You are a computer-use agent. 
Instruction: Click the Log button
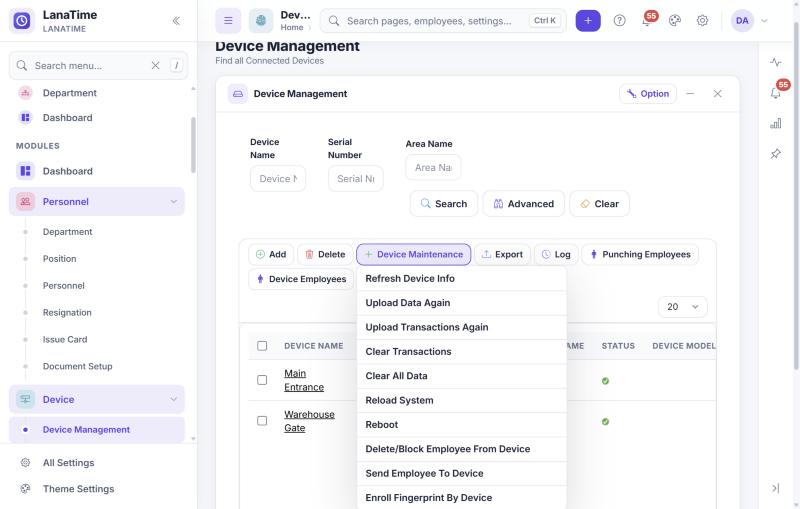click(x=556, y=254)
